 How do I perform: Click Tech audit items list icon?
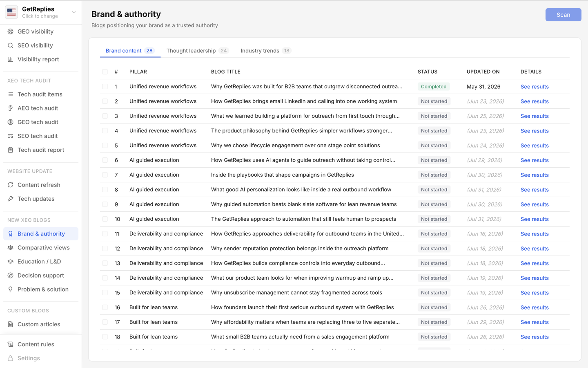(x=11, y=94)
